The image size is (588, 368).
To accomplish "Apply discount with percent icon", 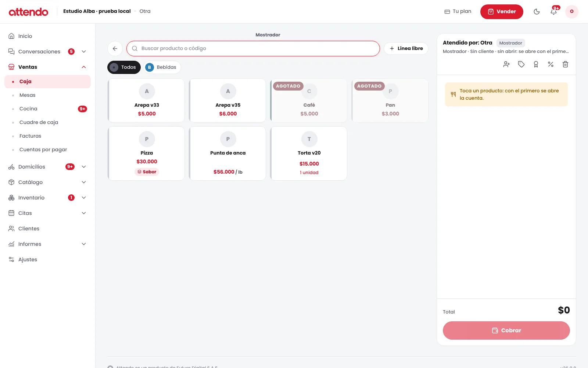I will pyautogui.click(x=551, y=64).
